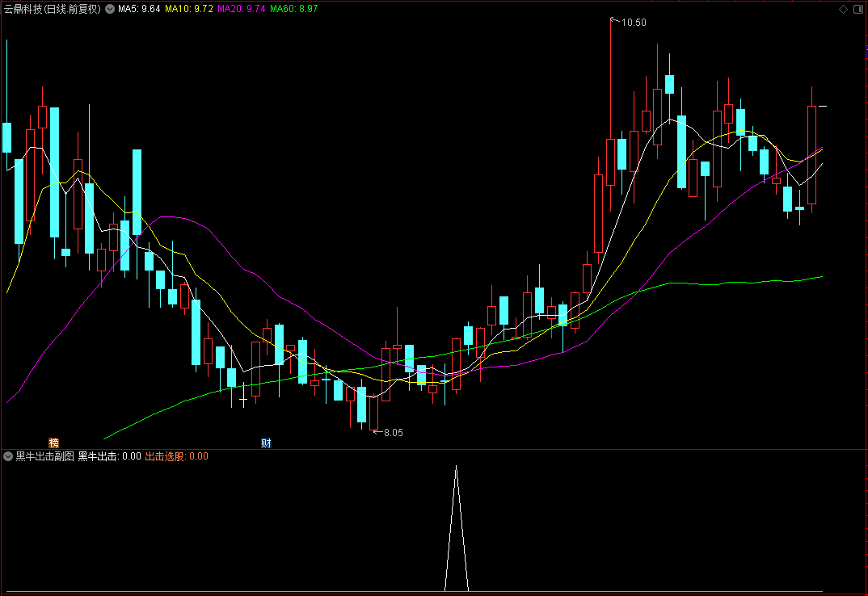Click the 财 marker on the time axis
This screenshot has height=596, width=868.
click(x=266, y=443)
